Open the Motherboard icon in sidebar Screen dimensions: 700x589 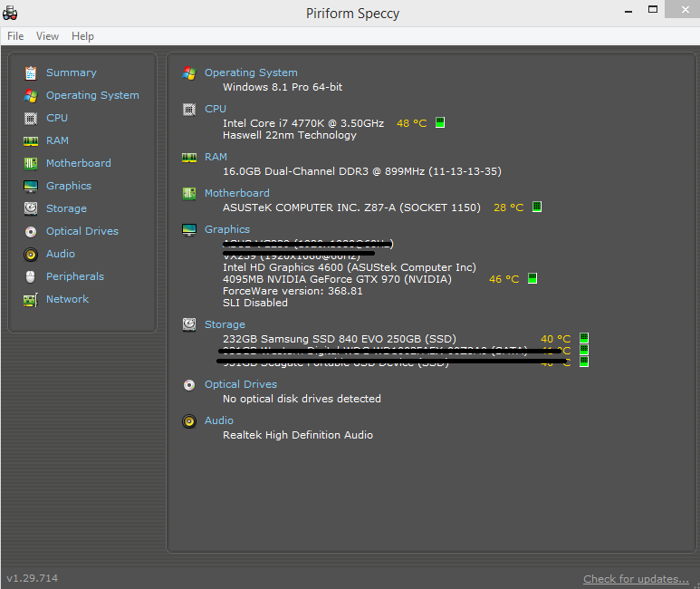click(31, 163)
